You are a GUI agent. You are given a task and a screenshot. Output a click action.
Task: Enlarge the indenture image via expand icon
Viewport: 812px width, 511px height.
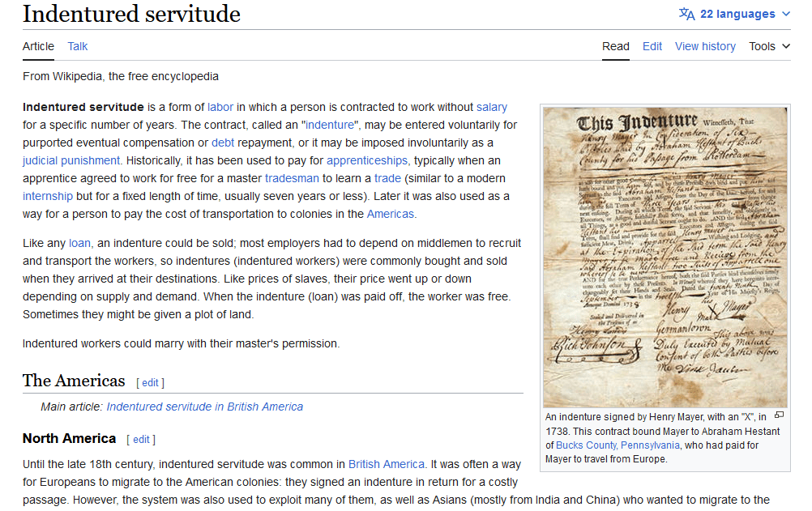pyautogui.click(x=779, y=415)
